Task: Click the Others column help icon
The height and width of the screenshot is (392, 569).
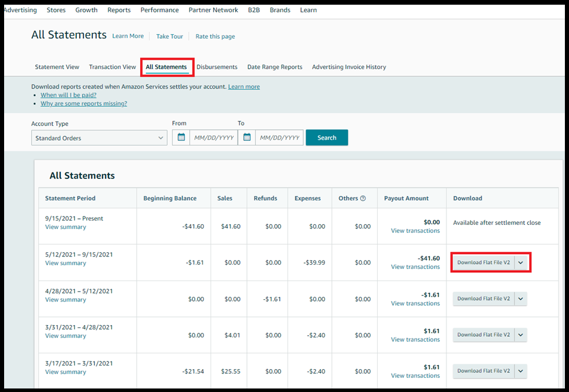Action: point(363,198)
